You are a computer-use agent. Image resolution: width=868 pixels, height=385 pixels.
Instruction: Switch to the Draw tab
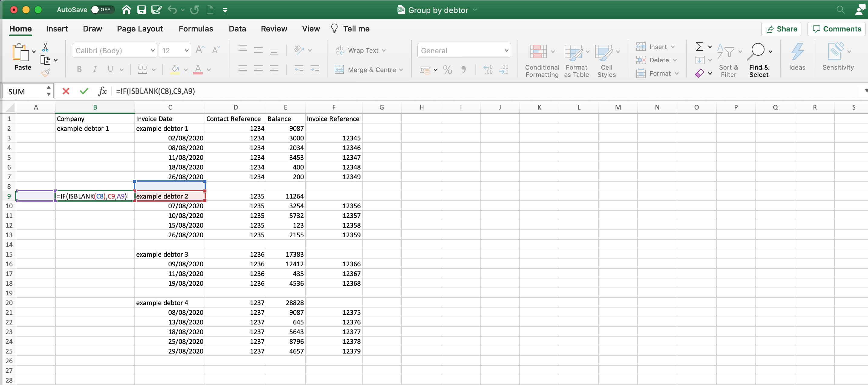coord(92,29)
